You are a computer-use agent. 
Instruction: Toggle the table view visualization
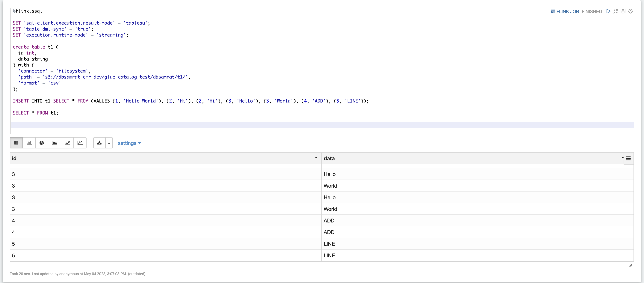tap(16, 143)
